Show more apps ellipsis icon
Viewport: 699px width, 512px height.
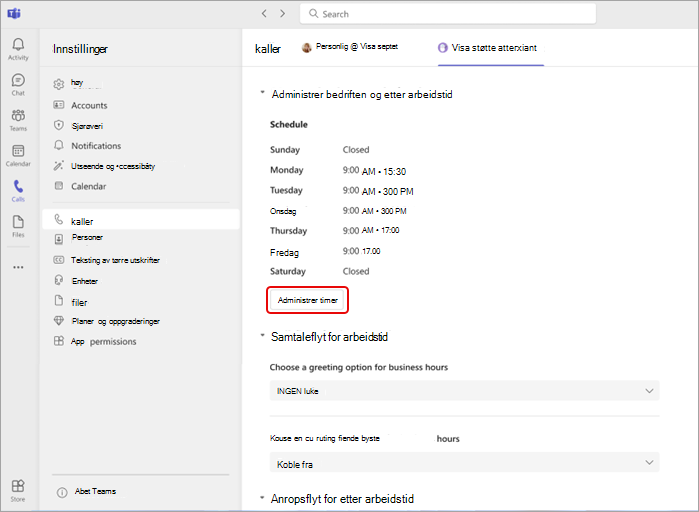coord(18,267)
